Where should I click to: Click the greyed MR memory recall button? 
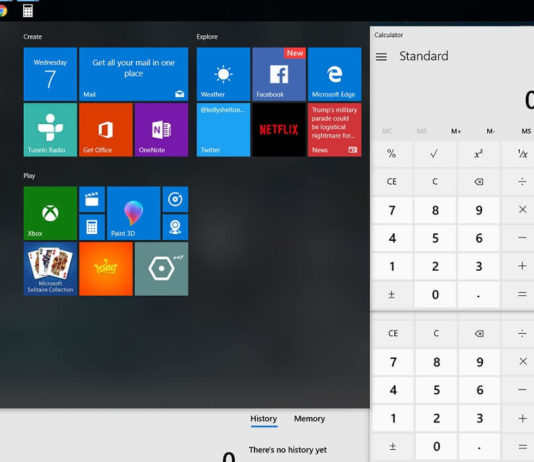click(422, 131)
